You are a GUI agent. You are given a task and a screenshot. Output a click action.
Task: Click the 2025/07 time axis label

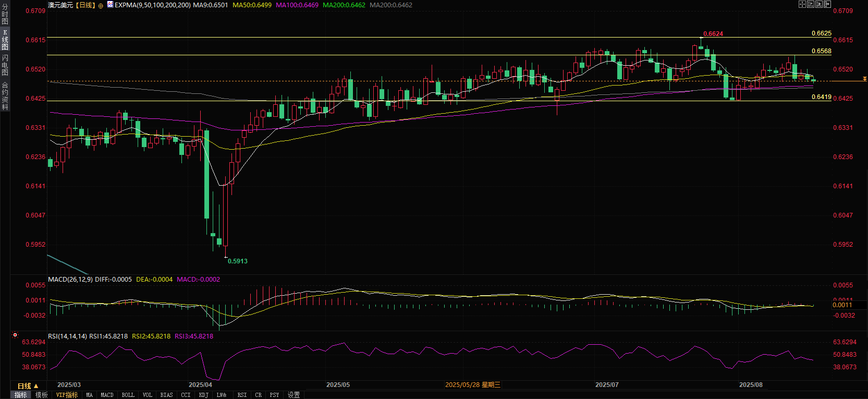(607, 385)
